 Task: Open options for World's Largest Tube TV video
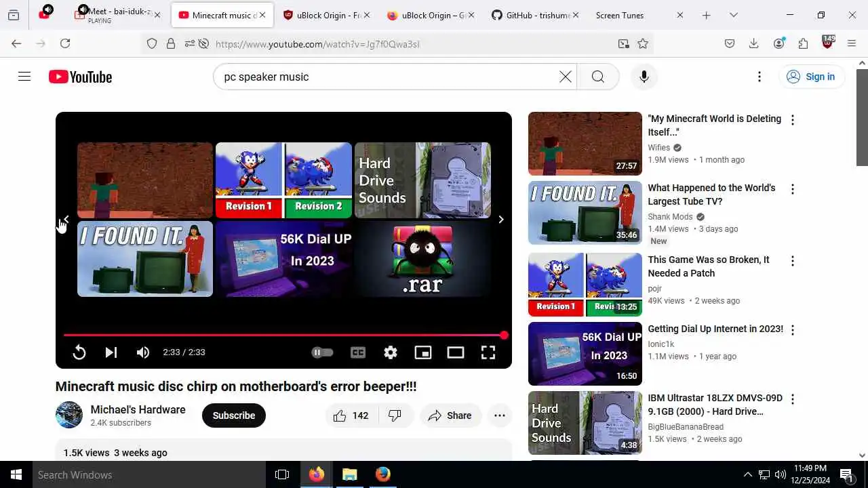pos(793,189)
